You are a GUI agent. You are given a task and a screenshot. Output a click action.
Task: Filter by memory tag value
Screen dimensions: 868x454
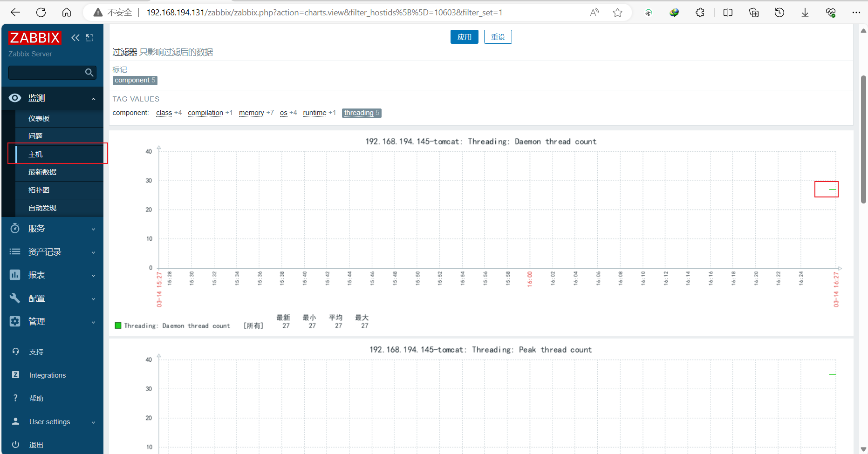[252, 113]
